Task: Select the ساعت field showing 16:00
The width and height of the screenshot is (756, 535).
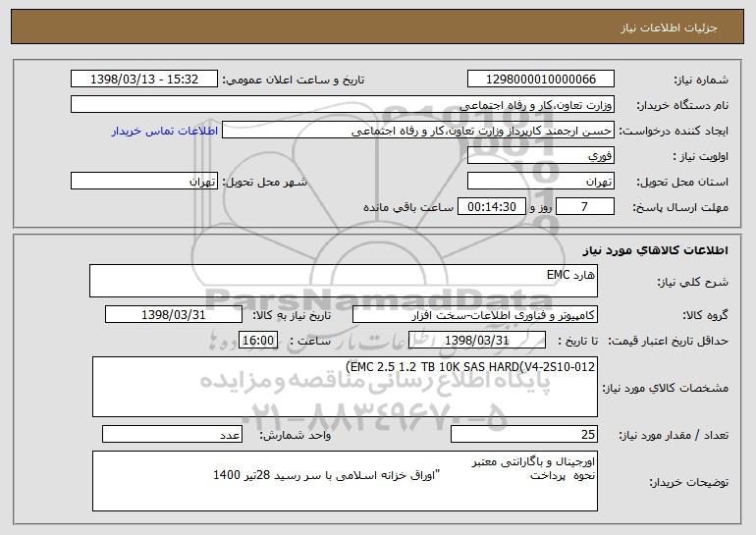Action: click(258, 340)
